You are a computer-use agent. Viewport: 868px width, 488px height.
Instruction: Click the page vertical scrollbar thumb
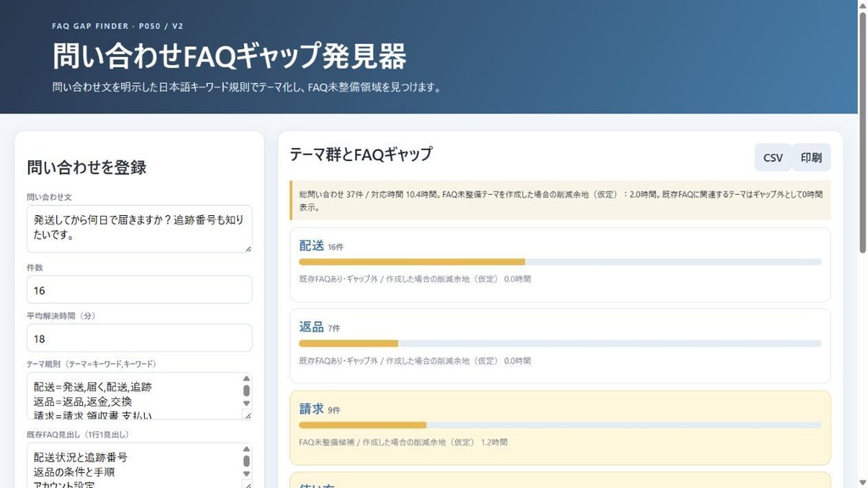tap(862, 132)
